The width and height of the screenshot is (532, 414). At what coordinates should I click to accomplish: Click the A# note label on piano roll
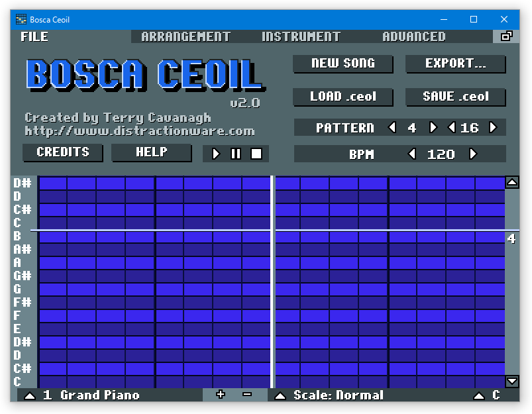(x=23, y=249)
